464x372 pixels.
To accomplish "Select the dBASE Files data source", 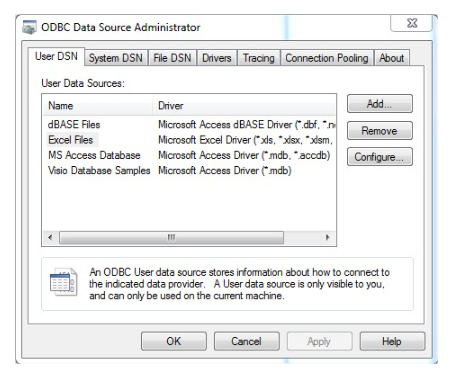I will (74, 124).
